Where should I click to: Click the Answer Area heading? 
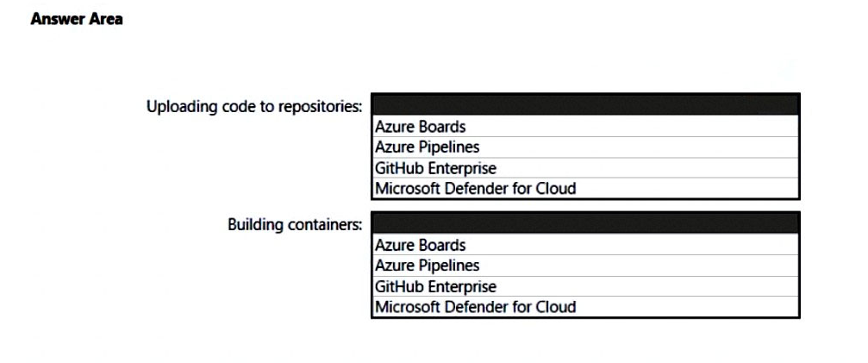click(77, 19)
